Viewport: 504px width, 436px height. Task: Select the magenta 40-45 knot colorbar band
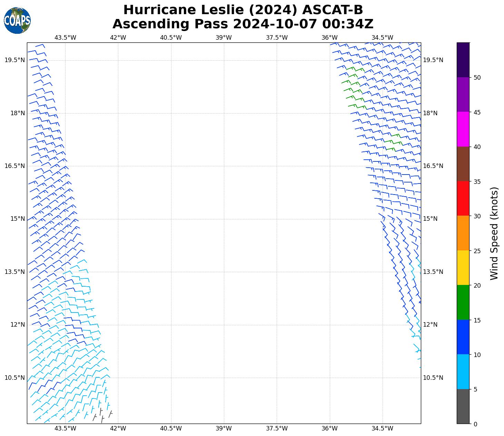[x=463, y=129]
